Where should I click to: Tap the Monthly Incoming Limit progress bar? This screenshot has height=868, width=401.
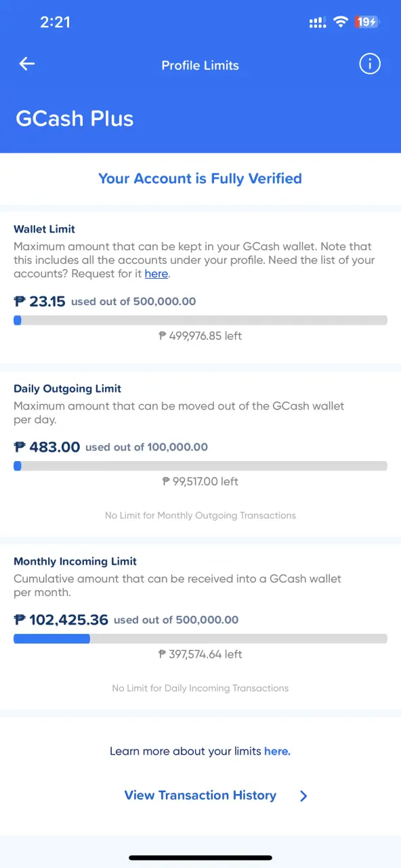pos(200,639)
